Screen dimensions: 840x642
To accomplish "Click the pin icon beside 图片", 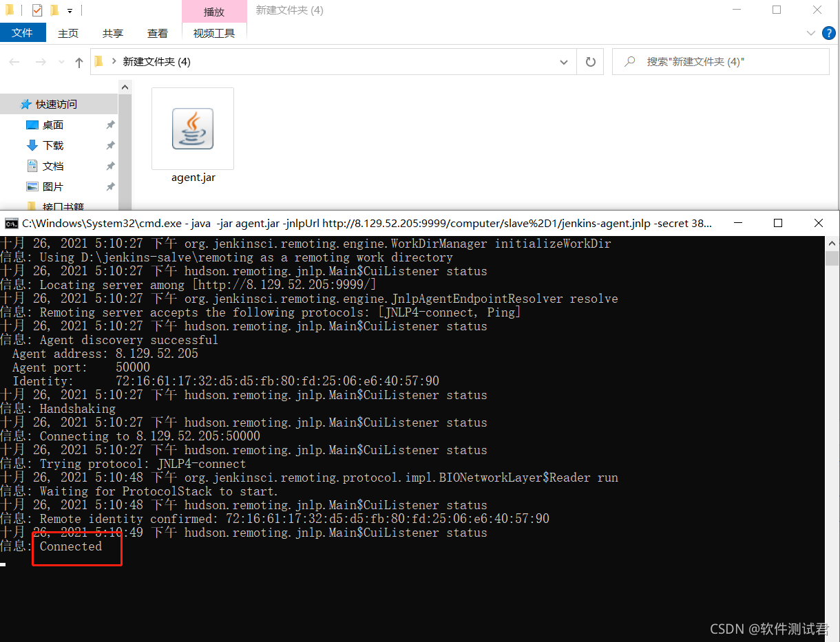I will click(x=110, y=186).
